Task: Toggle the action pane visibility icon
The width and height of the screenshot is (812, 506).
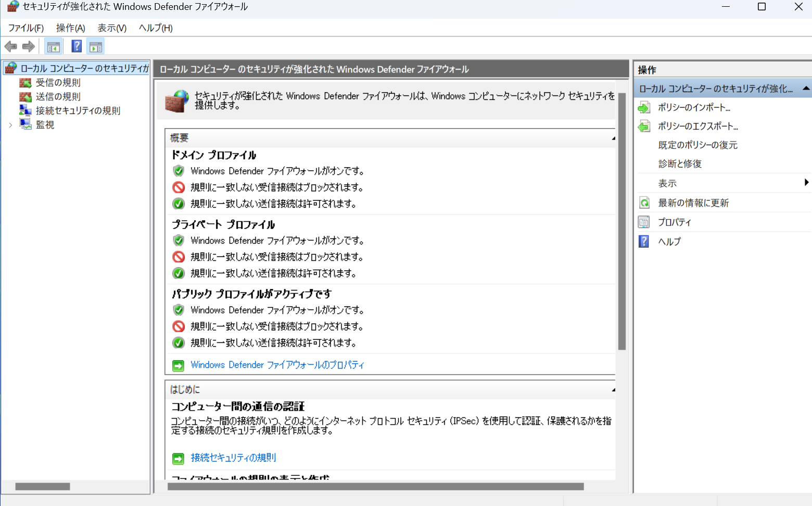Action: tap(95, 46)
